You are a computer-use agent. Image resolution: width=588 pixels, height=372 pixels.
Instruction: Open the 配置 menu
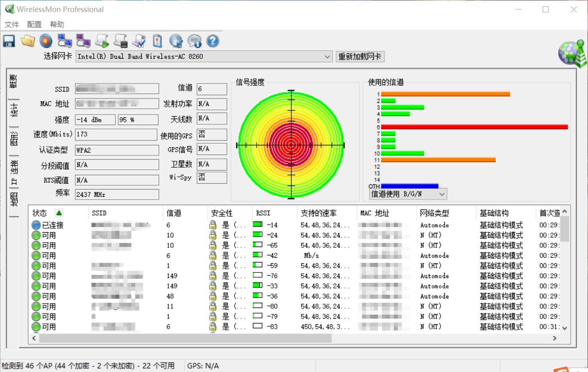pyautogui.click(x=34, y=25)
